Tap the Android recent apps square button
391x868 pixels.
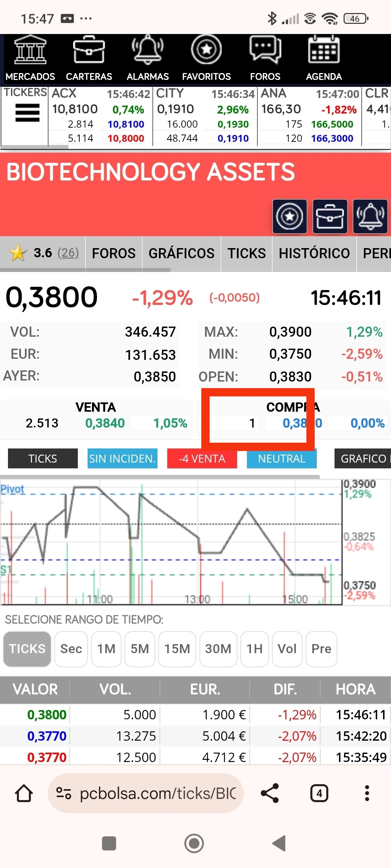(109, 843)
